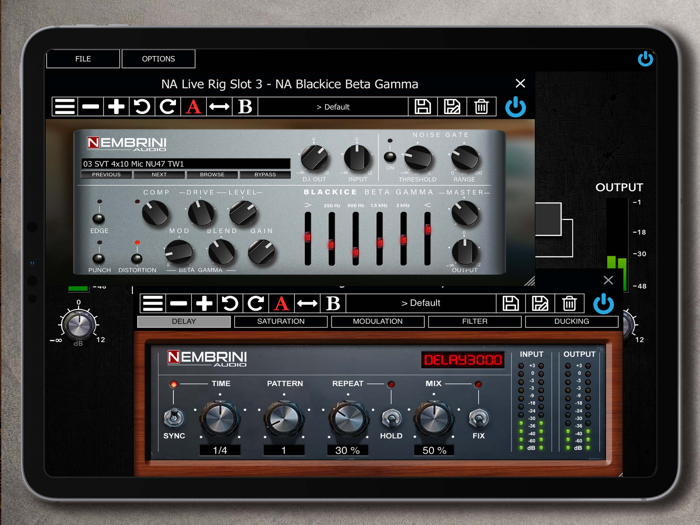Image resolution: width=700 pixels, height=525 pixels.
Task: Toggle the Noise Gate ON switch
Action: coord(390,157)
